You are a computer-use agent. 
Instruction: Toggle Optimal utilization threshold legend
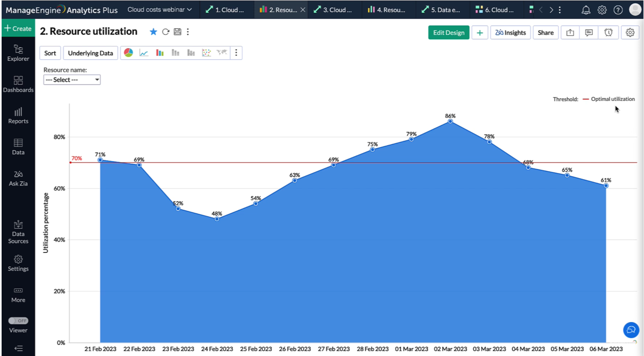coord(612,99)
